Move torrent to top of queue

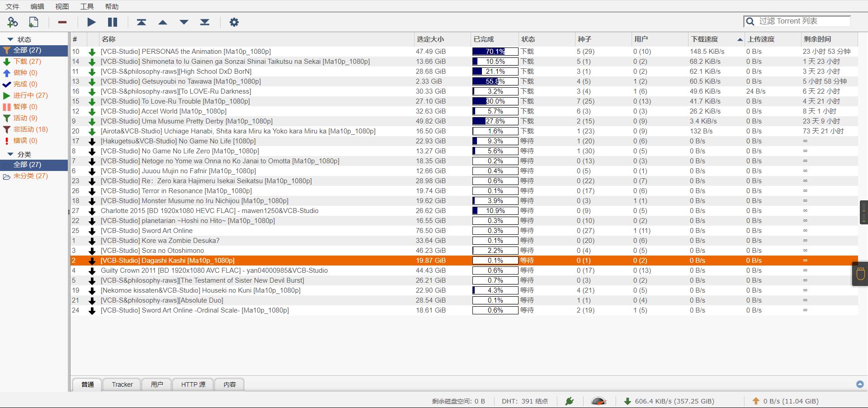click(x=142, y=22)
